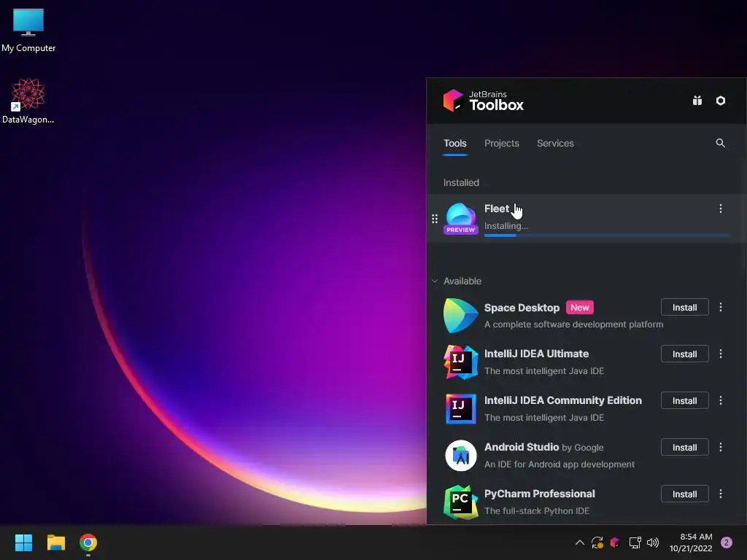This screenshot has height=560, width=747.
Task: Open the three-dot menu for Fleet
Action: [x=720, y=209]
